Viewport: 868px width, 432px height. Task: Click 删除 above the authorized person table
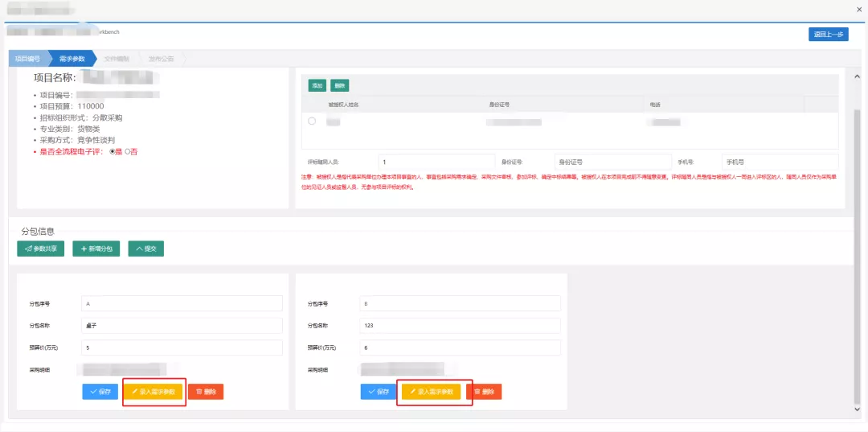[339, 85]
